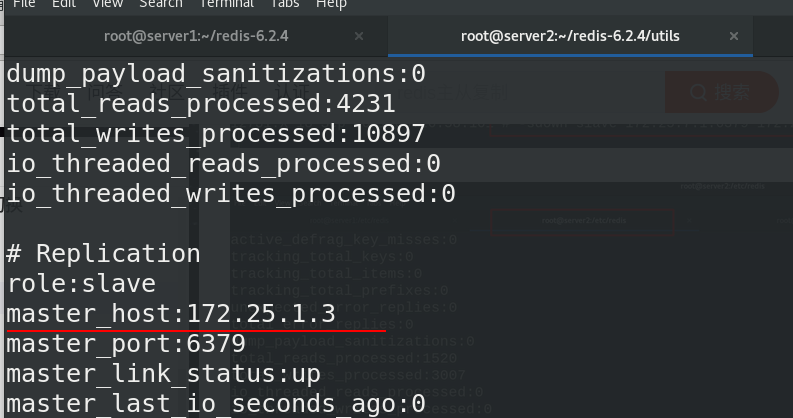This screenshot has height=418, width=793.
Task: Open the File menu
Action: tap(24, 4)
